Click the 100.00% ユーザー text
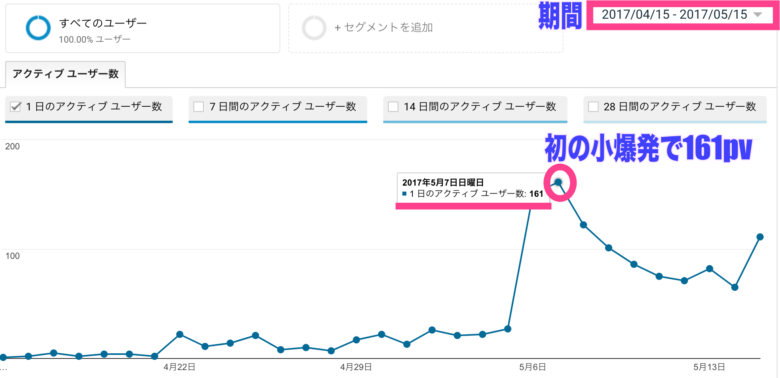This screenshot has width=780, height=378. coord(95,39)
